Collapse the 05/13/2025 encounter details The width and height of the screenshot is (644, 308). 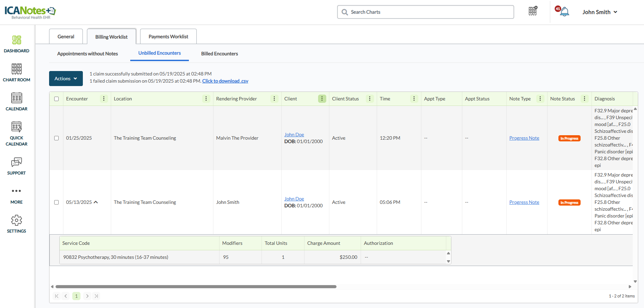(96, 202)
